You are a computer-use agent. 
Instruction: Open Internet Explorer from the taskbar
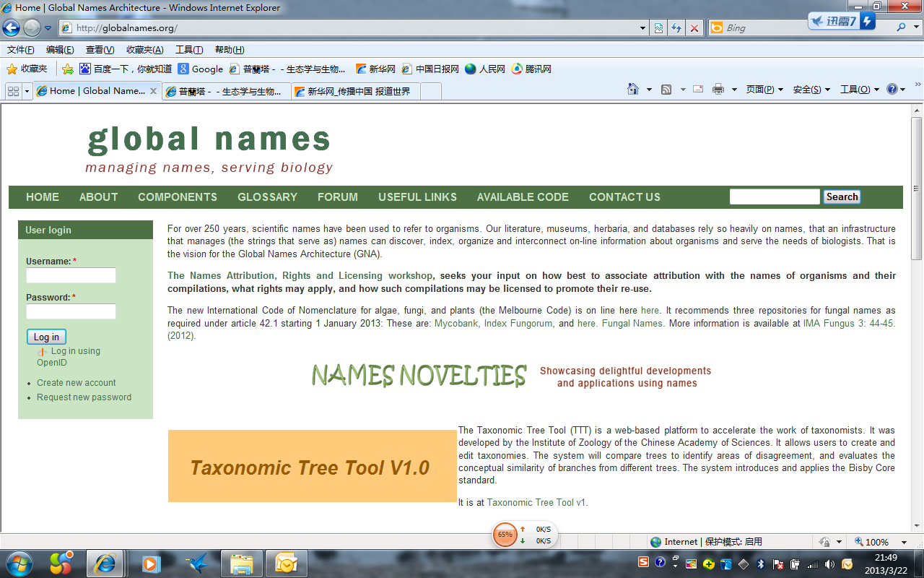pos(105,563)
